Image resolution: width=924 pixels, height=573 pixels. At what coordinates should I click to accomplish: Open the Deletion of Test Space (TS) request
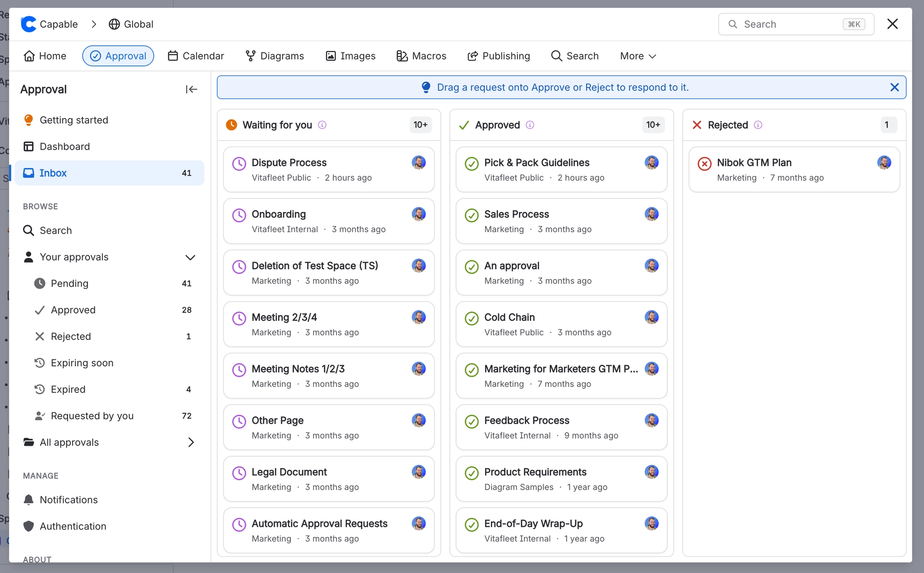pos(329,273)
